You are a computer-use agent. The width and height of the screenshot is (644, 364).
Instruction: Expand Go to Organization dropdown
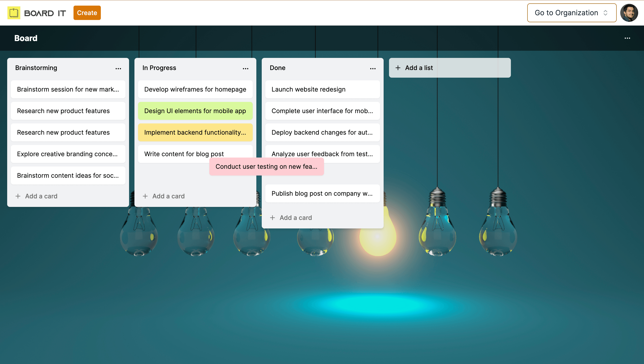[x=571, y=13]
